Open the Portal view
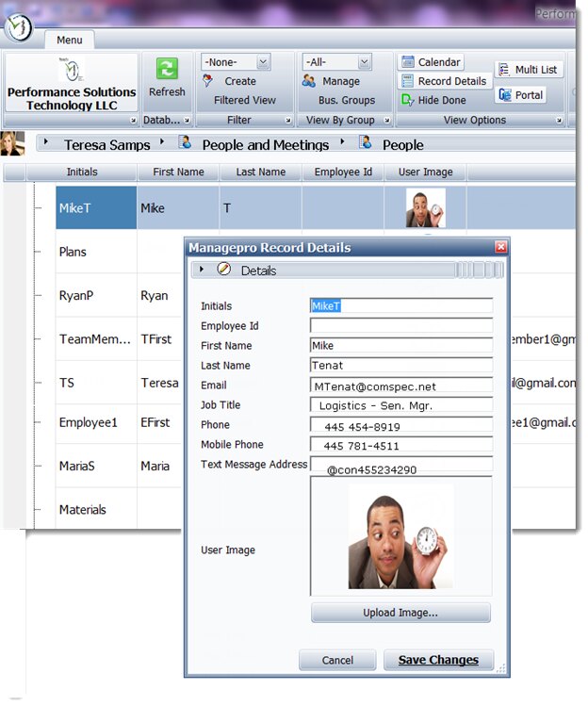The image size is (588, 706). coord(521,95)
